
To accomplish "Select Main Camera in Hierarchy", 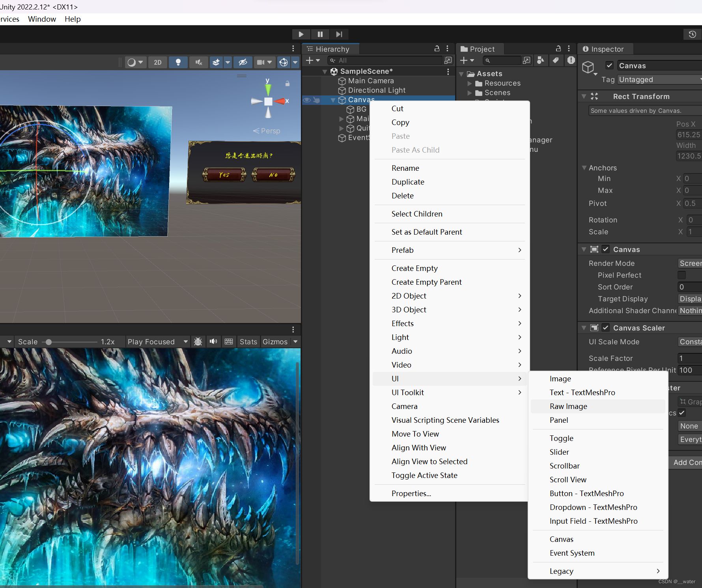I will click(371, 81).
